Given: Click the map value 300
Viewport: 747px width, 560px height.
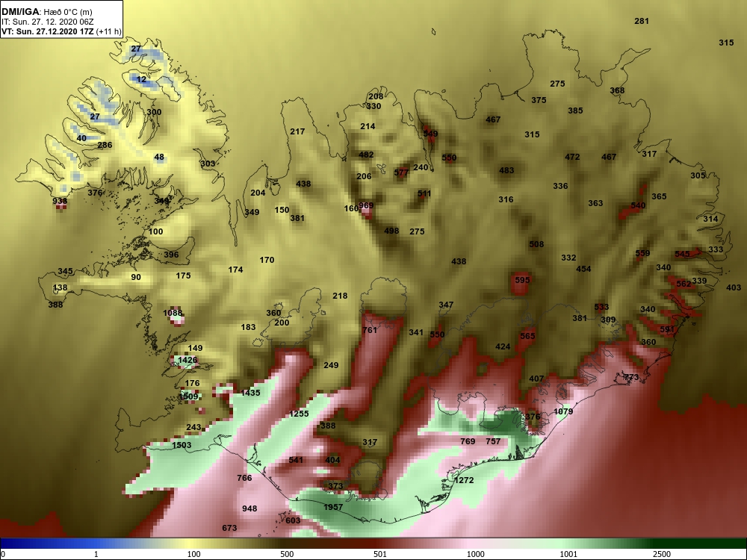Looking at the screenshot, I should click(154, 113).
